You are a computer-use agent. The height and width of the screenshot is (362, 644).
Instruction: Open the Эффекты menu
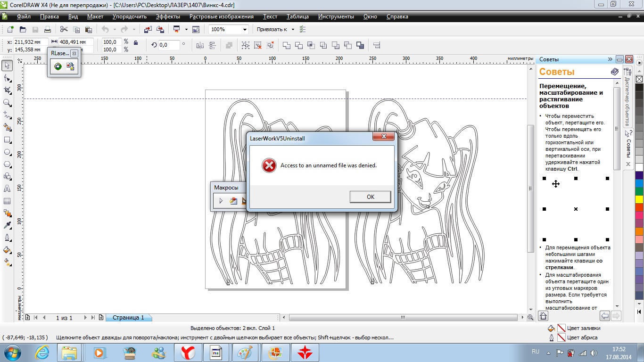(168, 16)
